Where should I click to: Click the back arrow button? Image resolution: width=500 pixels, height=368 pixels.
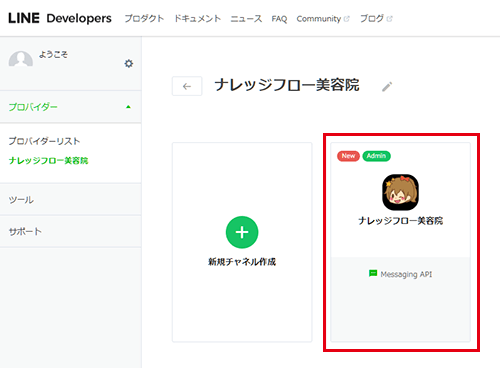(x=187, y=86)
